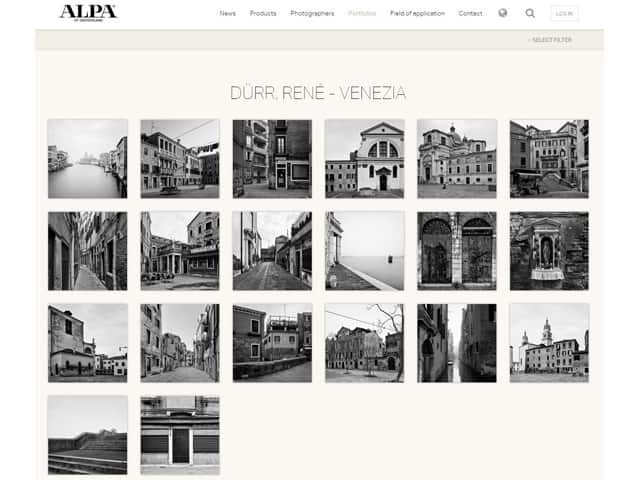
Task: Open the white church facade photo
Action: [364, 159]
